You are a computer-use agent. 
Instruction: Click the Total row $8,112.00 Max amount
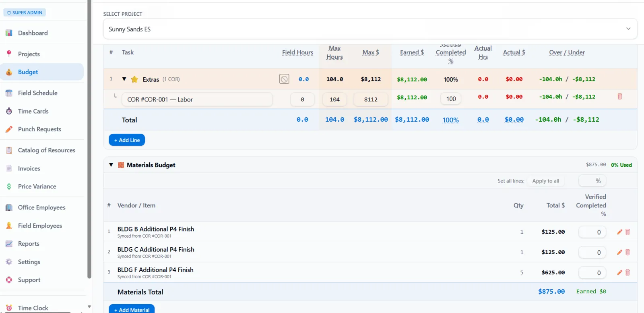click(x=371, y=120)
